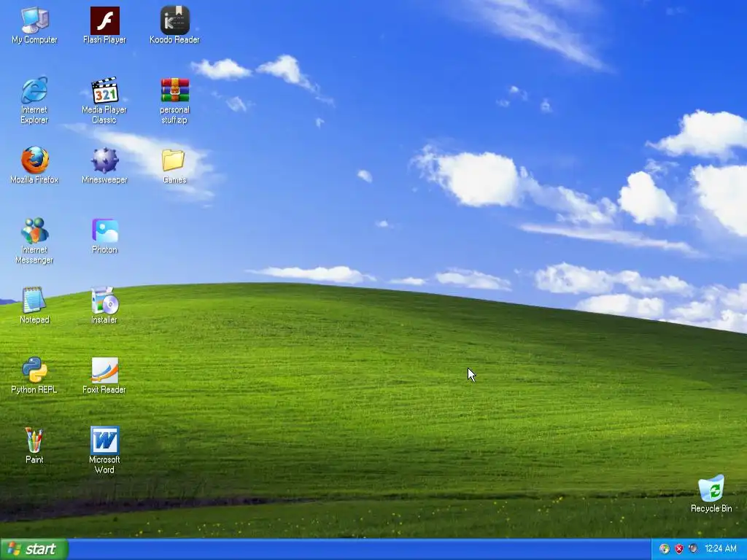Select the Recycle Bin icon
The height and width of the screenshot is (560, 747).
coord(711,494)
